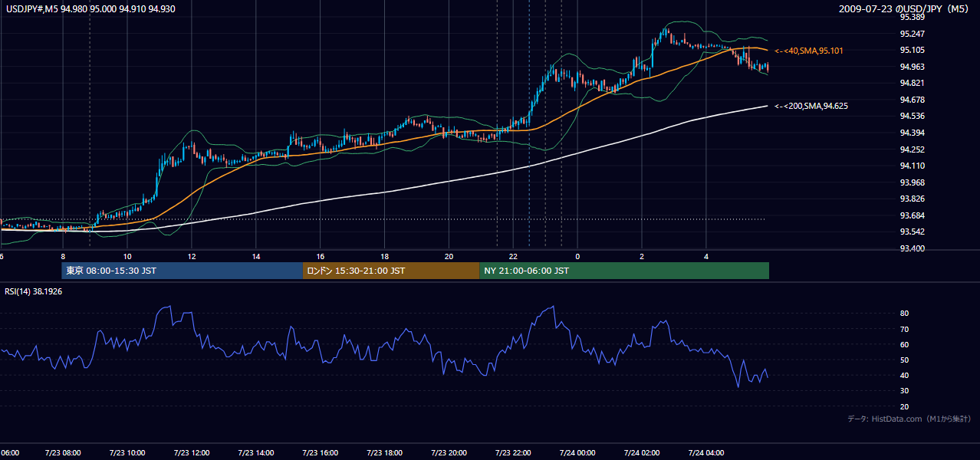The width and height of the screenshot is (980, 460).
Task: Click the RSI scale value 20
Action: click(x=905, y=406)
